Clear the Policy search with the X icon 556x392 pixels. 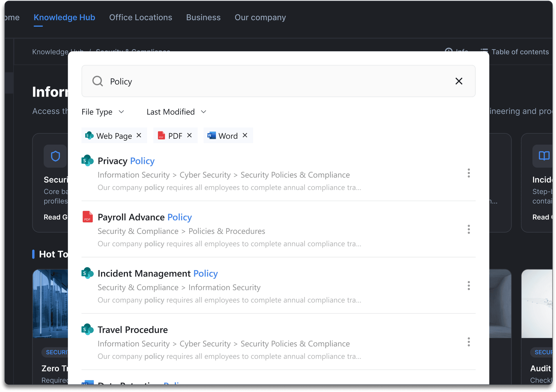point(459,81)
